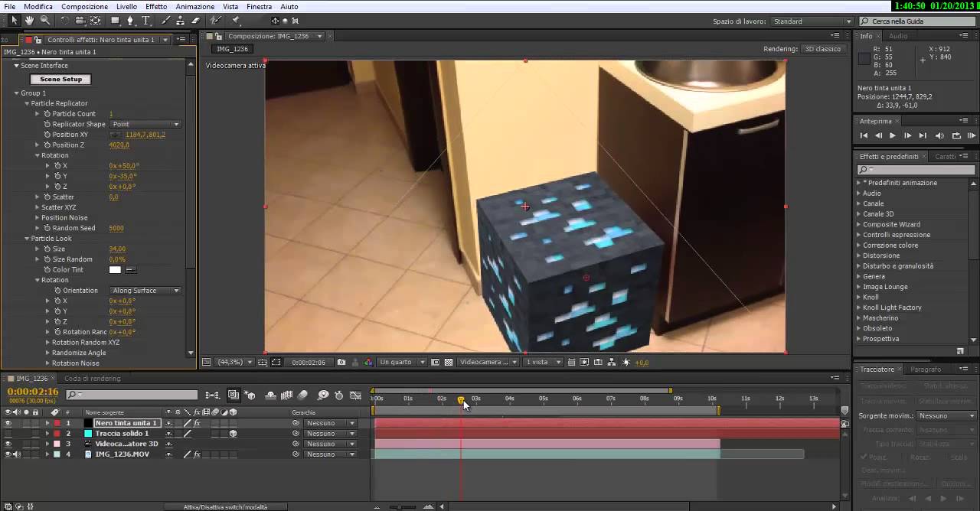Viewport: 980px width, 511px height.
Task: Toggle the hide shy layers timeline button
Action: point(270,395)
